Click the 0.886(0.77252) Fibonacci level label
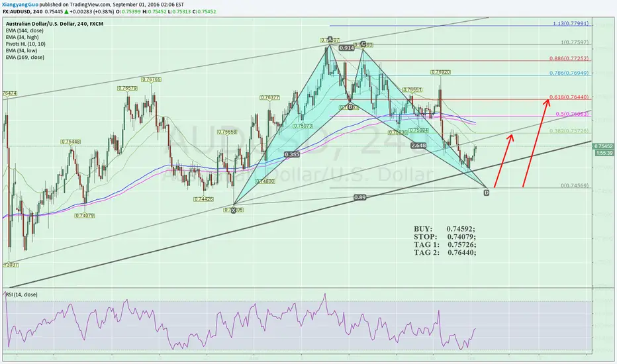617x364 pixels. click(x=569, y=59)
